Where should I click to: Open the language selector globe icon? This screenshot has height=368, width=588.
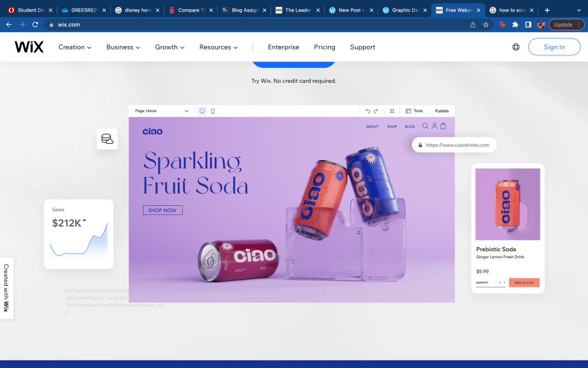pos(516,47)
